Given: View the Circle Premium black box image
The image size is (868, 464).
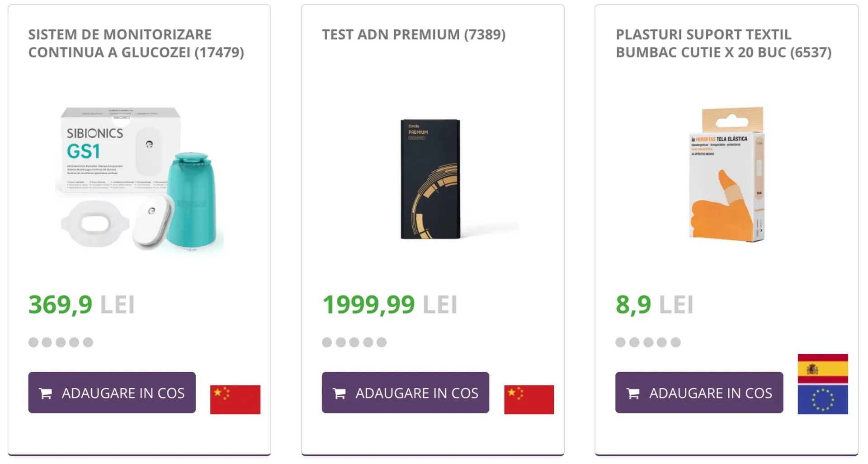Looking at the screenshot, I should (431, 179).
